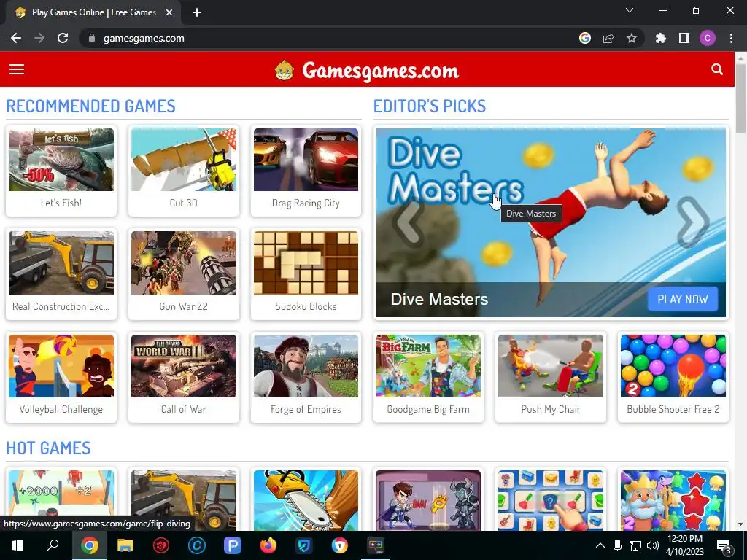Viewport: 747px width, 560px height.
Task: Click the Google icon in address bar
Action: (x=585, y=38)
